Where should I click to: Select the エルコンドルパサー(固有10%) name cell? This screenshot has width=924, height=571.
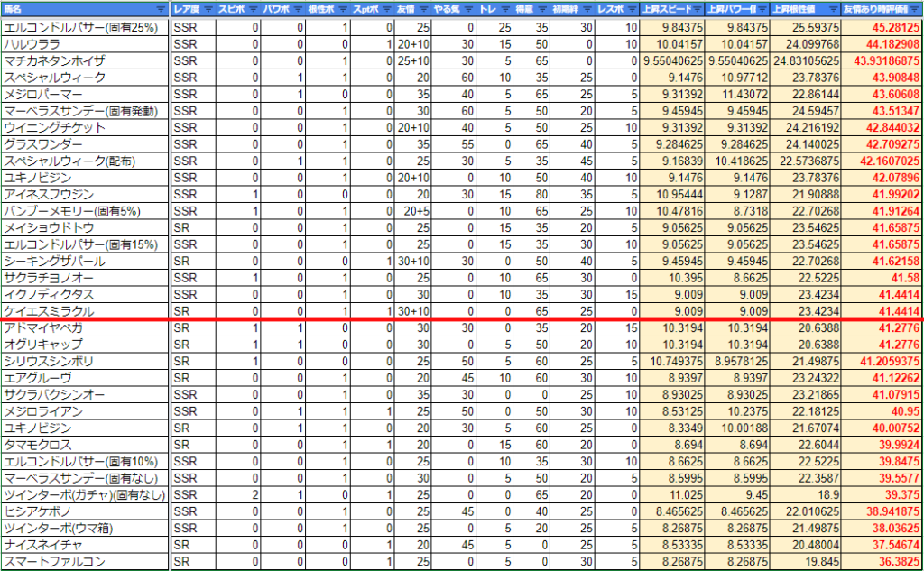(86, 461)
